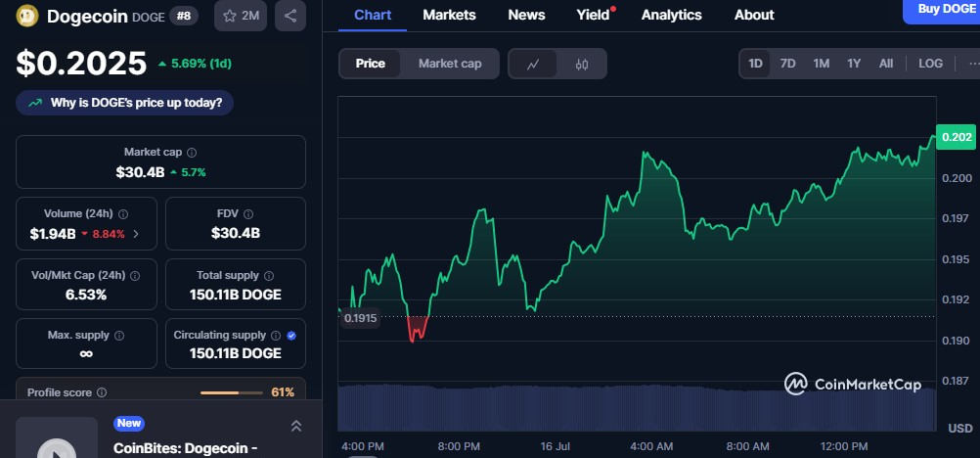Select the 1M time range

[821, 64]
